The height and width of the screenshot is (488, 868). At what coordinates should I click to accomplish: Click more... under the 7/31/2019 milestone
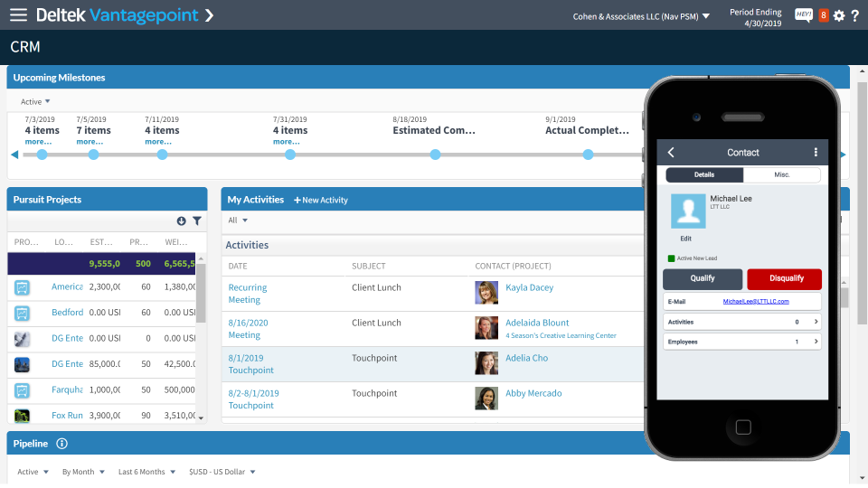pos(287,142)
